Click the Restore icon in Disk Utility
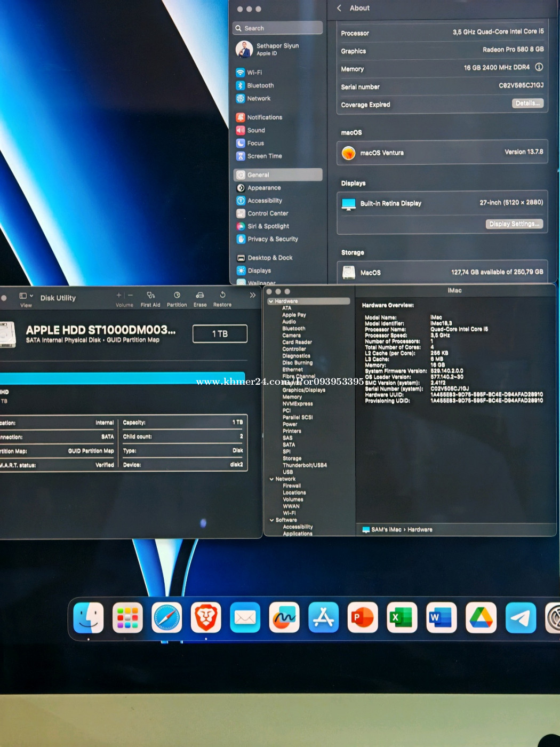This screenshot has height=747, width=560. pyautogui.click(x=222, y=295)
